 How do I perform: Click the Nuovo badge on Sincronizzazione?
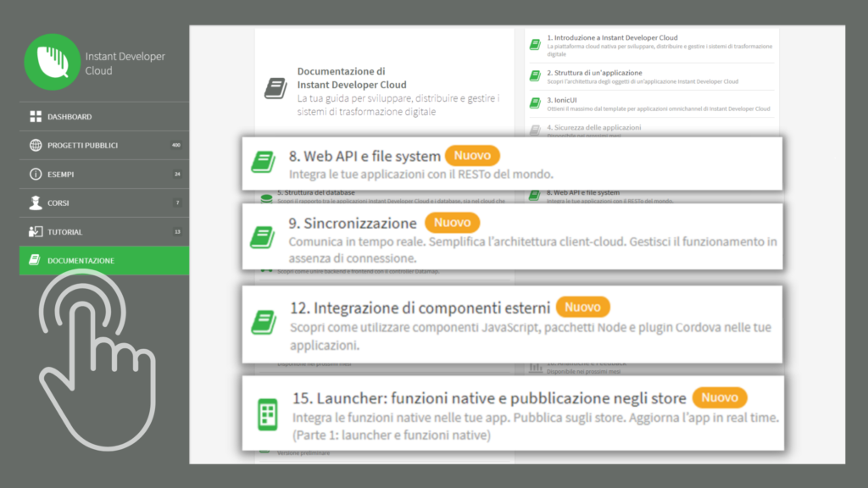pos(453,223)
